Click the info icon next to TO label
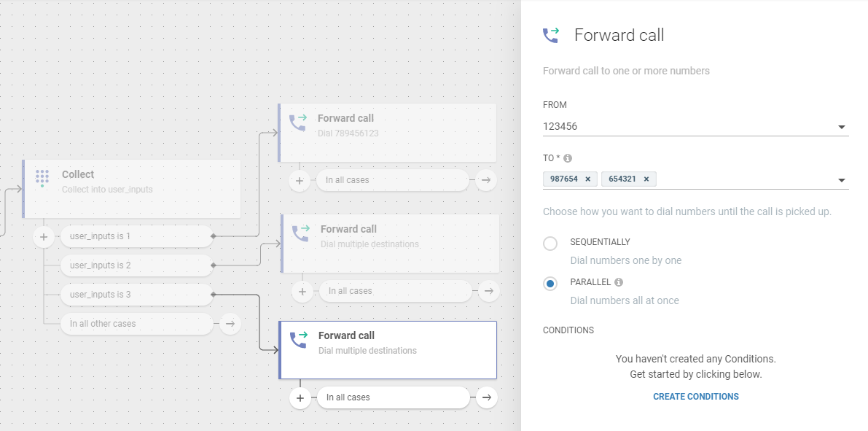This screenshot has width=868, height=431. point(568,158)
